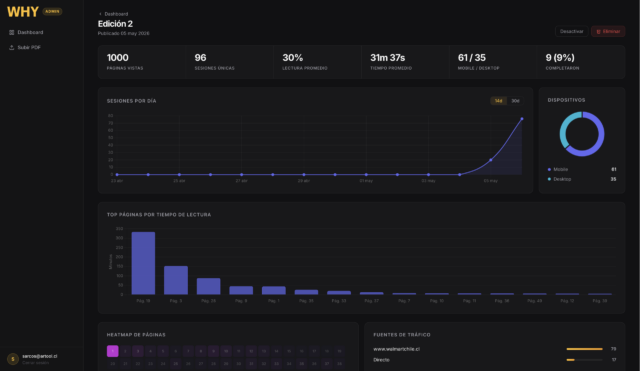Click the Fuentes de tráfico heading
640x371 pixels.
(402, 335)
